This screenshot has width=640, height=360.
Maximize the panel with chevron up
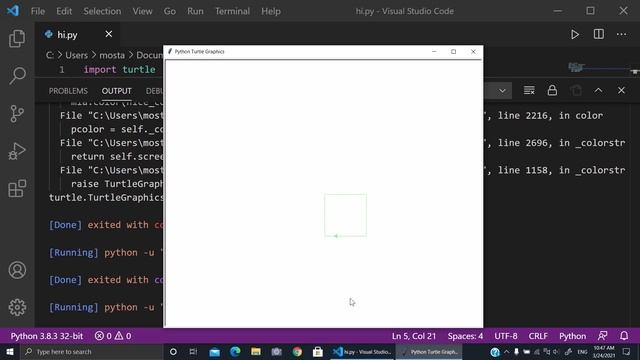coord(598,90)
